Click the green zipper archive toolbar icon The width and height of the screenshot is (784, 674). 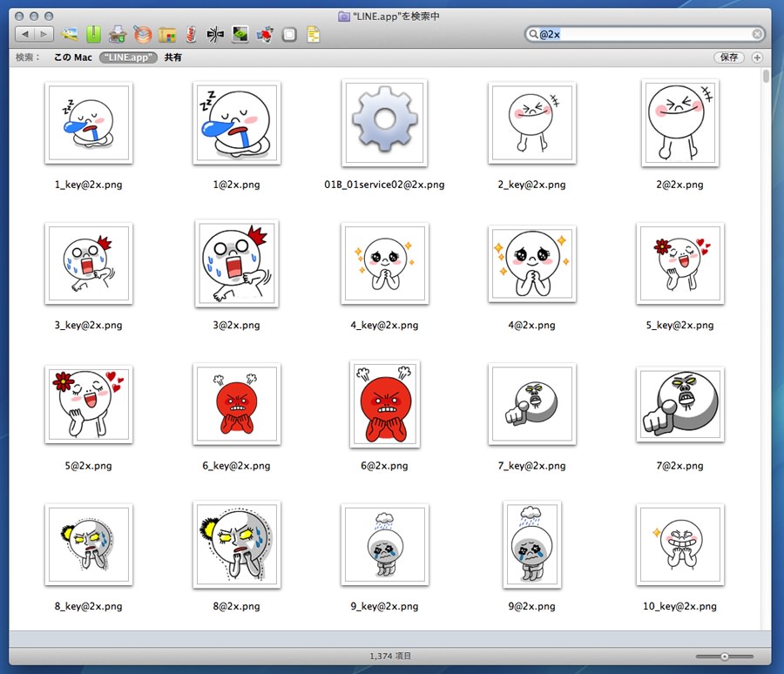(93, 35)
